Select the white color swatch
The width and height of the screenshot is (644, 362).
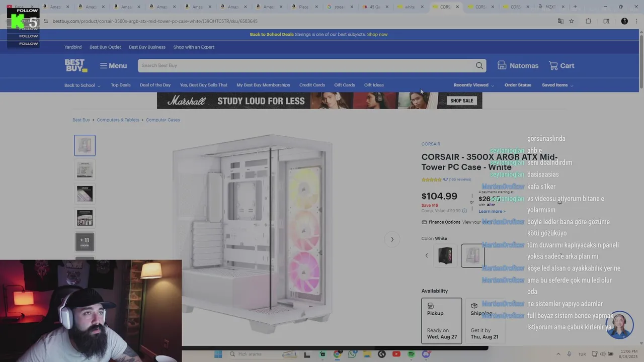472,255
